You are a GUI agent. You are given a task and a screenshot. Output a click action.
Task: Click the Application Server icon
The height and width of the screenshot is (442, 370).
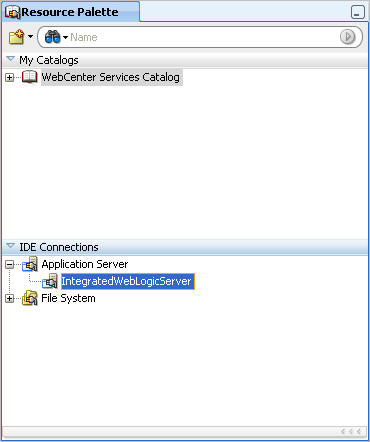[x=30, y=264]
